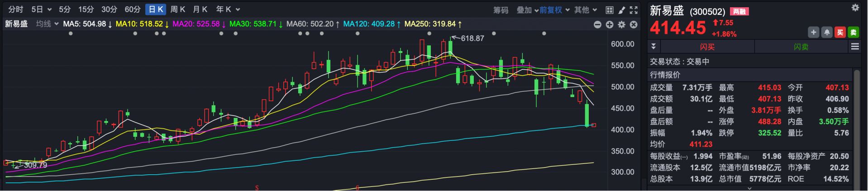Click the 总市值 5778亿元 value
The height and width of the screenshot is (191, 868).
coord(765,179)
